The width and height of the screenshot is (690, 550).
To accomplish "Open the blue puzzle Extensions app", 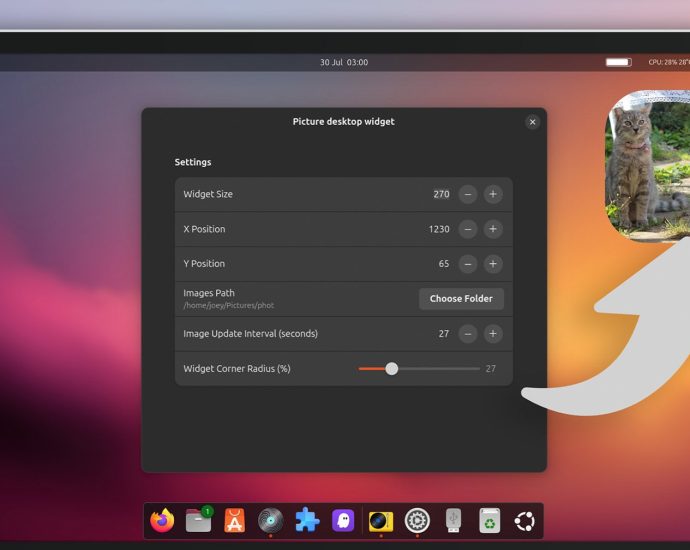I will (307, 521).
